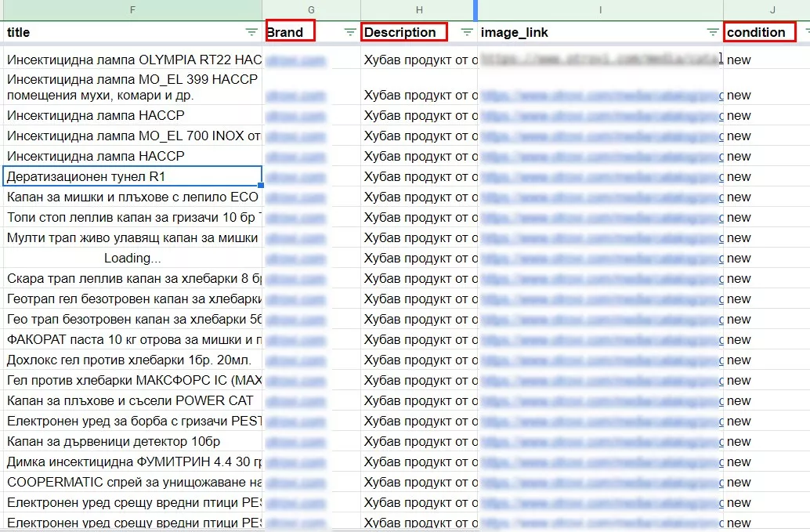The width and height of the screenshot is (810, 532).
Task: Open filter icon in image_link column header
Action: pos(713,32)
